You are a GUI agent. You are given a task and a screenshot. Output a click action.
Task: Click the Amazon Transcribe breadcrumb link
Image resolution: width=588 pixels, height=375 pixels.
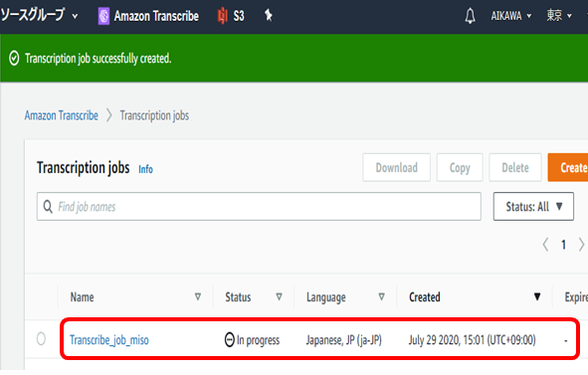[x=62, y=115]
